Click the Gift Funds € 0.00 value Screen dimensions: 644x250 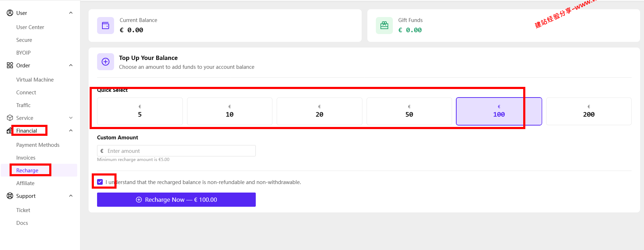click(410, 30)
